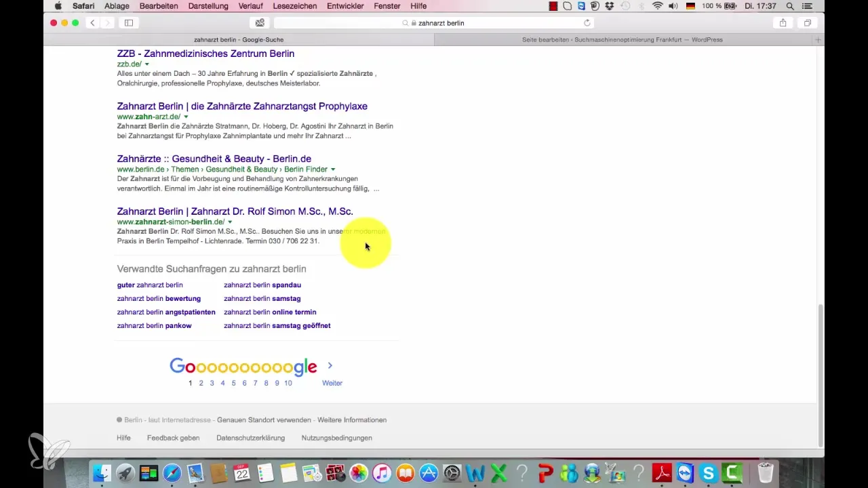Viewport: 868px width, 488px height.
Task: Go to results page 2
Action: [x=201, y=383]
